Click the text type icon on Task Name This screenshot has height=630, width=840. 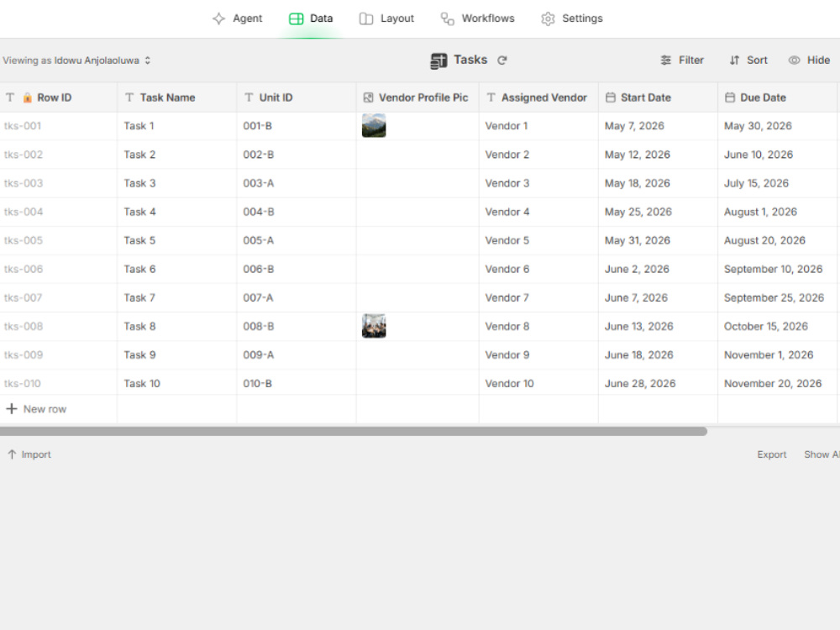click(129, 97)
